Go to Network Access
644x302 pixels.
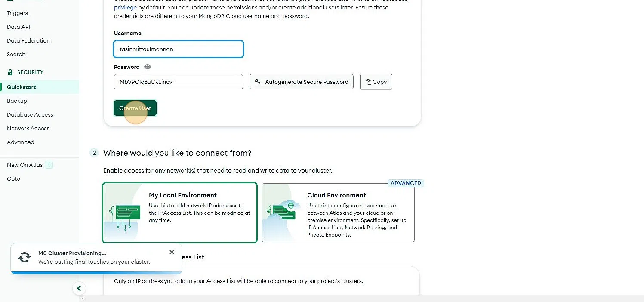[28, 128]
